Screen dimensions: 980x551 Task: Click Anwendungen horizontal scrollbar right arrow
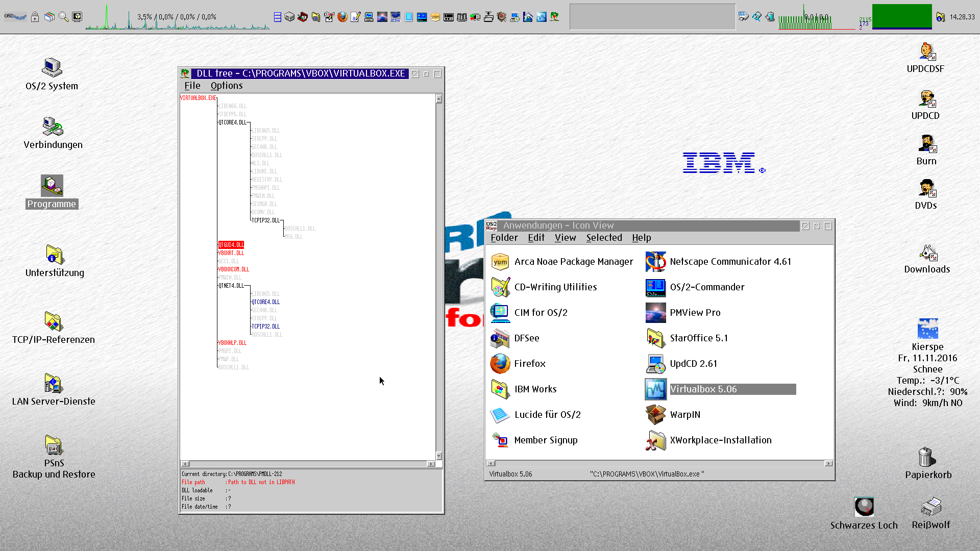tap(829, 463)
